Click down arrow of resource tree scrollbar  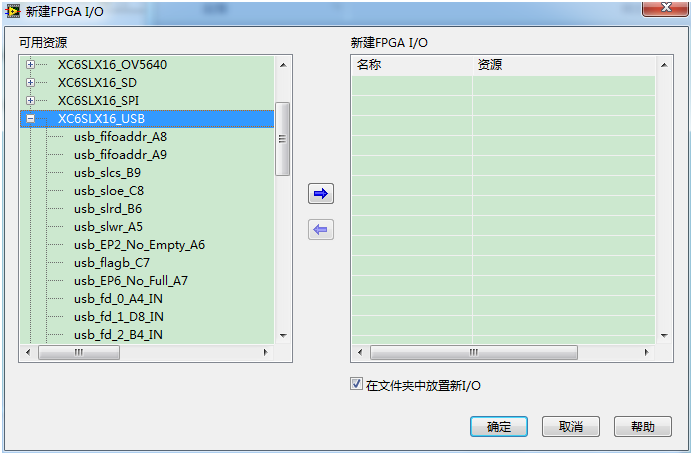[283, 336]
